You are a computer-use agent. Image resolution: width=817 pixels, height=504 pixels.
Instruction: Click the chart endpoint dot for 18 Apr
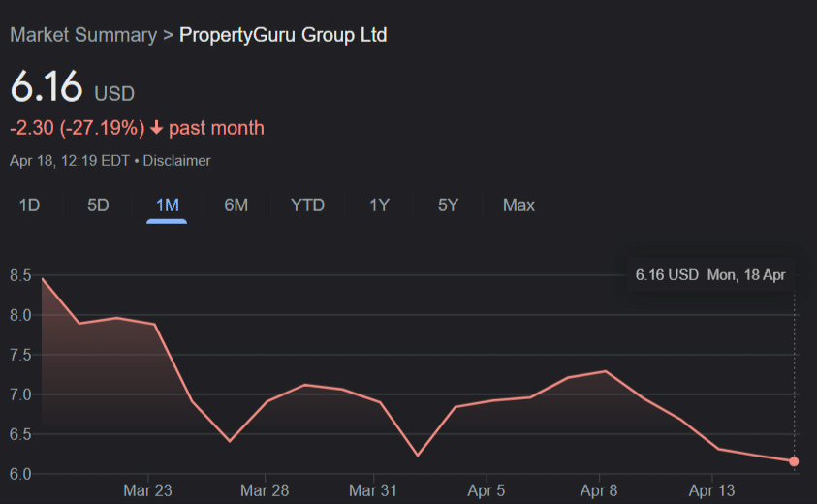click(794, 461)
